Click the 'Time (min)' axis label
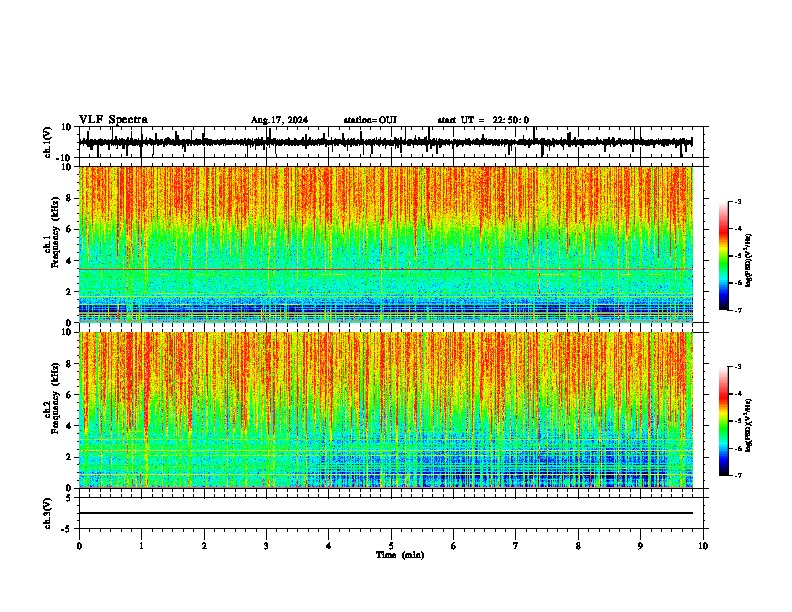This screenshot has width=792, height=612. [400, 555]
